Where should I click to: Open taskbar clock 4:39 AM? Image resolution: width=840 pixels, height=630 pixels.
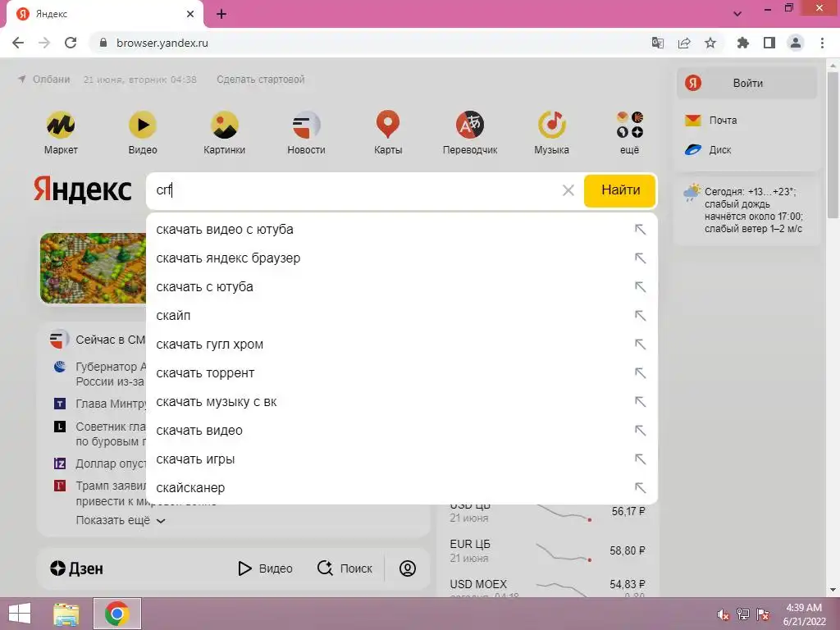[804, 614]
